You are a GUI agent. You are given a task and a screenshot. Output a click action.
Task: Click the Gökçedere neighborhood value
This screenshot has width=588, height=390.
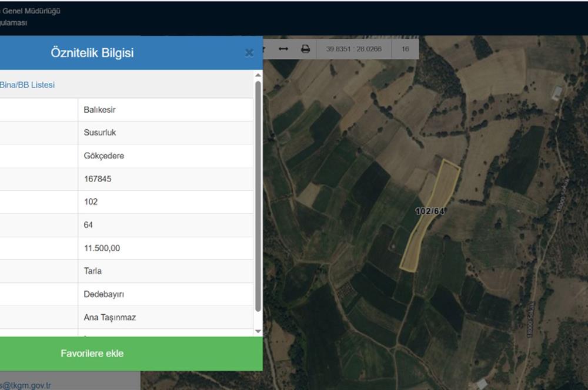tap(104, 156)
